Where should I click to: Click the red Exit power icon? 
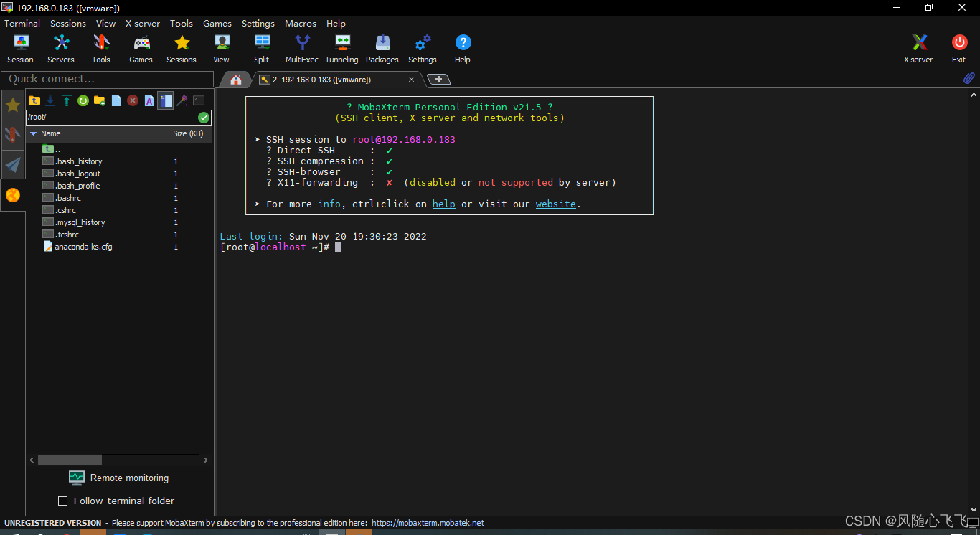pyautogui.click(x=959, y=49)
